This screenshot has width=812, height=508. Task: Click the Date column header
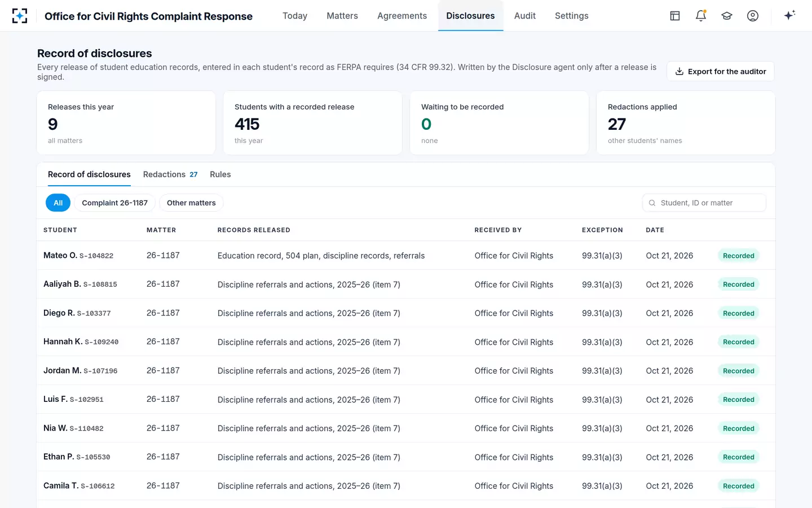(655, 230)
